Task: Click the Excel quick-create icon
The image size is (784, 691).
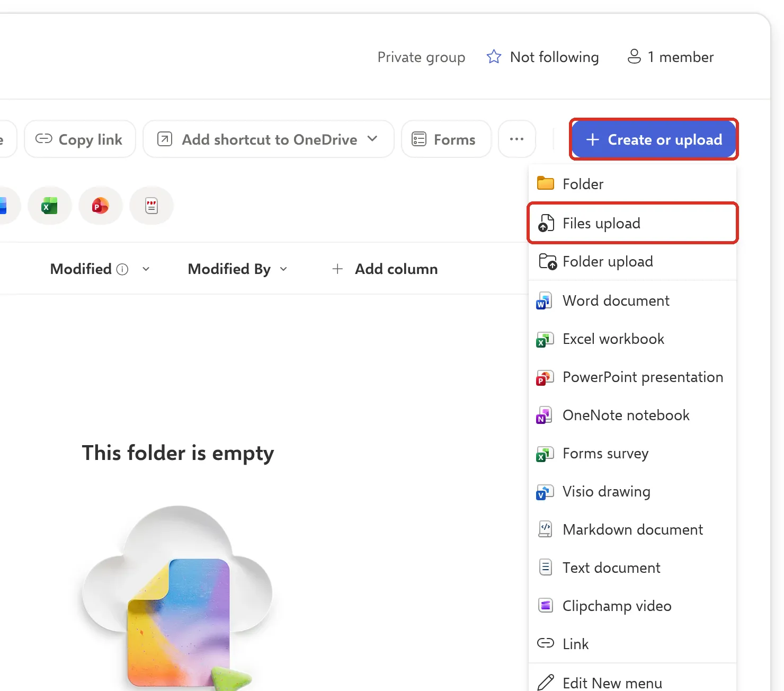Action: [x=50, y=206]
